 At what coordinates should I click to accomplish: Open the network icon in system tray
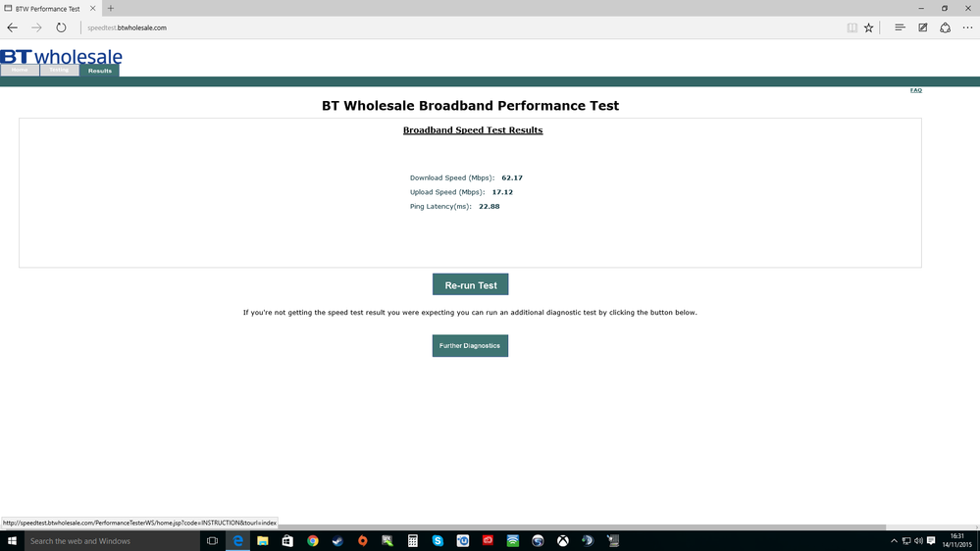[906, 541]
